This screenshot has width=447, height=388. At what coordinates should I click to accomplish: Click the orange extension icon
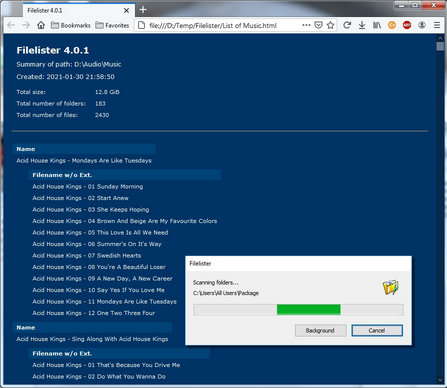(392, 25)
